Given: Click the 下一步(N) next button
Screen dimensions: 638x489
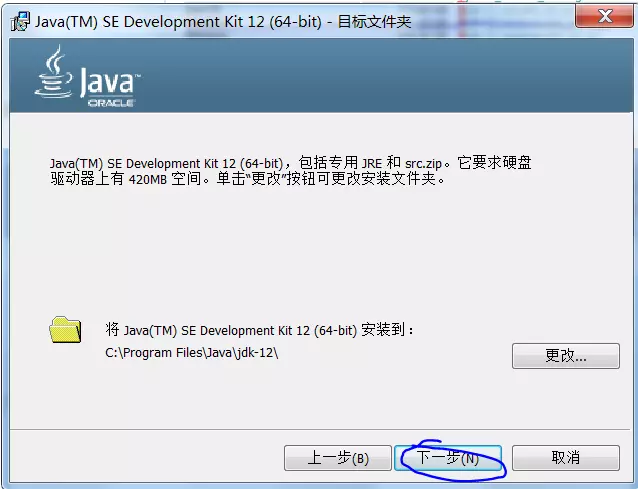Looking at the screenshot, I should (448, 458).
